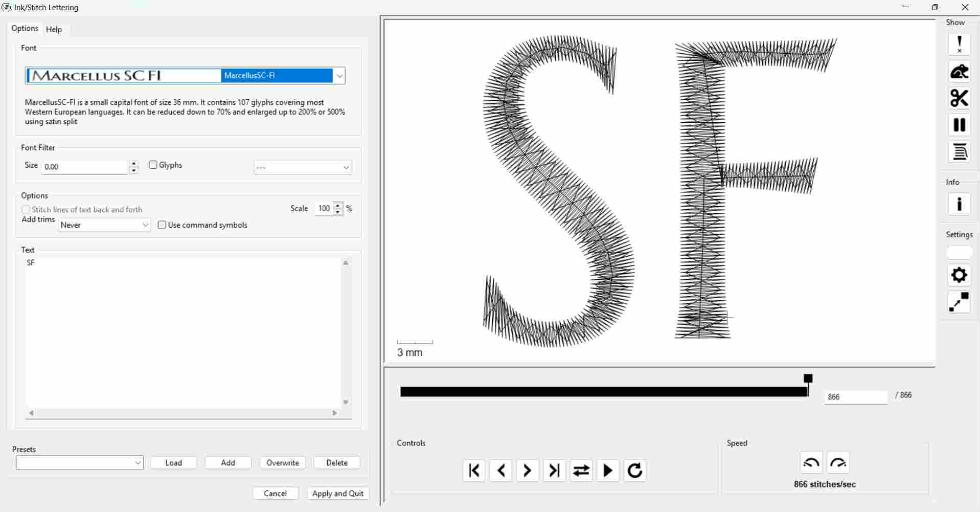Click the Overwrite preset button
The height and width of the screenshot is (512, 980).
pyautogui.click(x=283, y=462)
